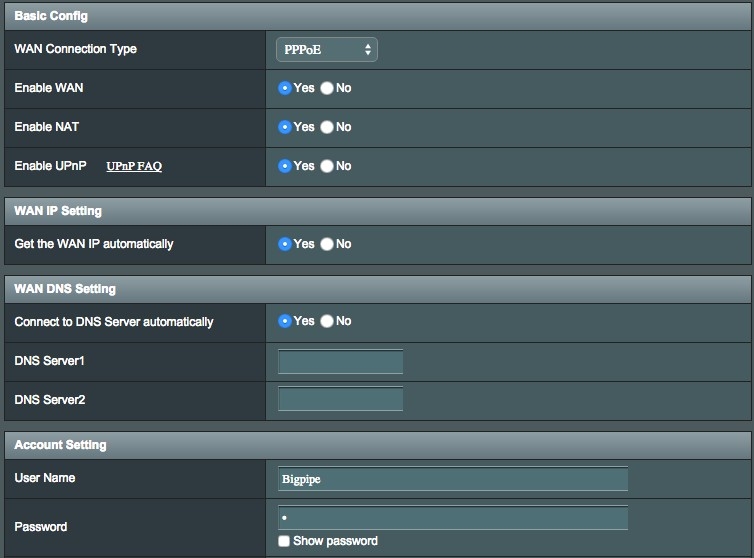Turn off UPnP with the No option
754x558 pixels.
click(327, 166)
